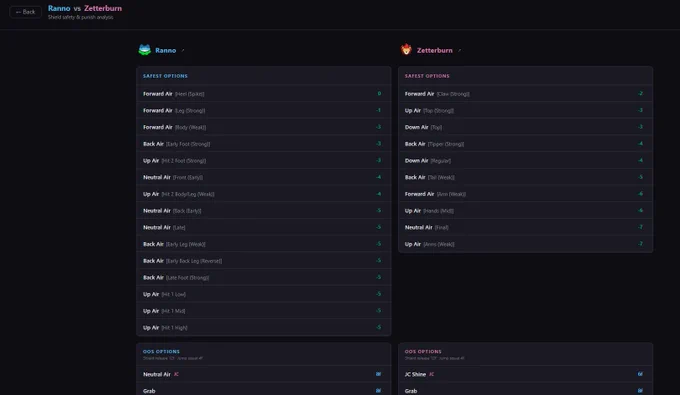Click the 0 safety value for Heel (Spike)
Viewport: 680px width, 395px height.
(x=379, y=94)
